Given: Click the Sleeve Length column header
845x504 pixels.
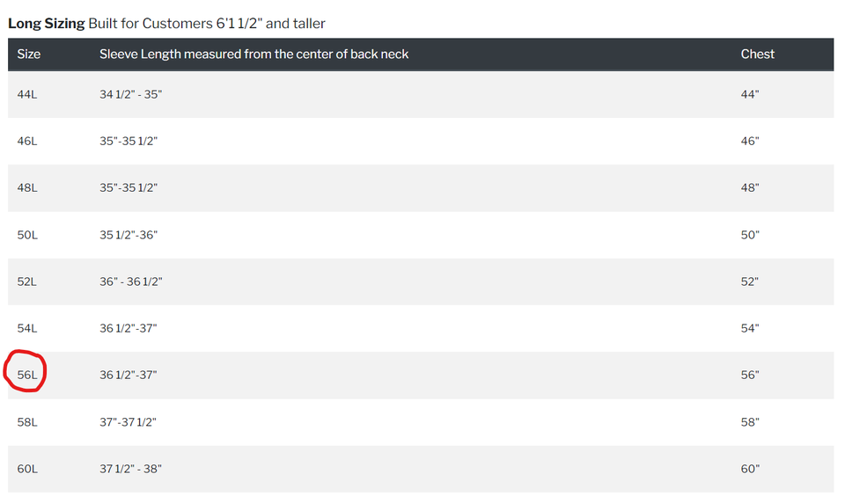Looking at the screenshot, I should (253, 54).
